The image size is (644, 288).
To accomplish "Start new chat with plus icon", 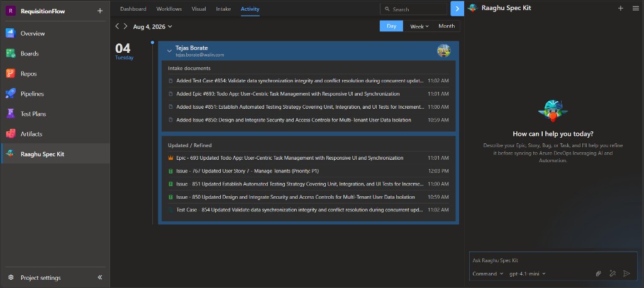I will [x=621, y=8].
